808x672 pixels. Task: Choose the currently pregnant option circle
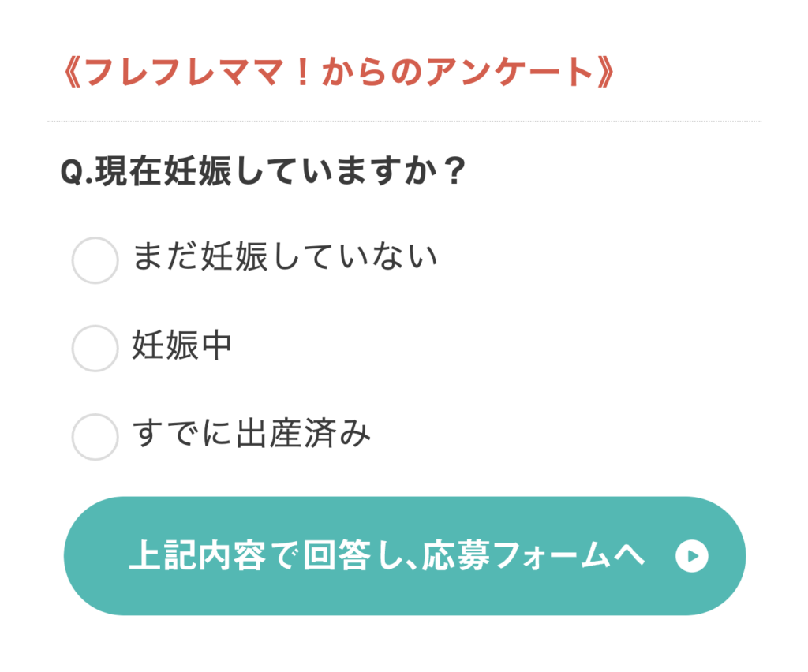pyautogui.click(x=95, y=348)
